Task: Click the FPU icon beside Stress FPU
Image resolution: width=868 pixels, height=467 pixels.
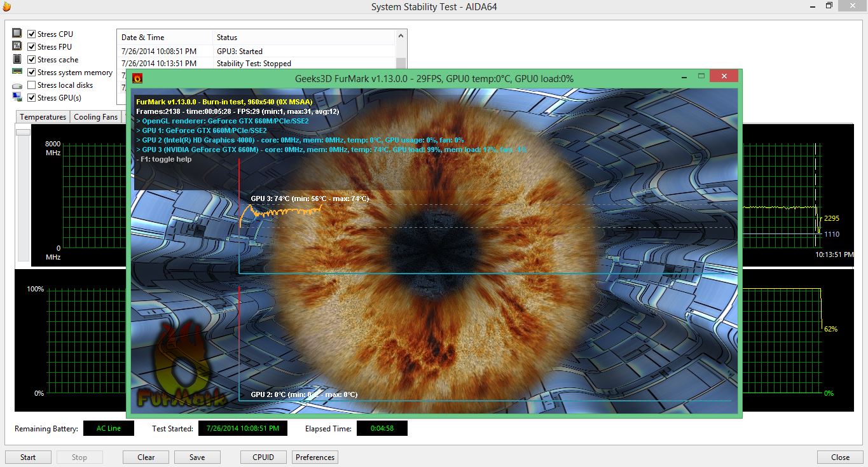Action: click(x=17, y=46)
